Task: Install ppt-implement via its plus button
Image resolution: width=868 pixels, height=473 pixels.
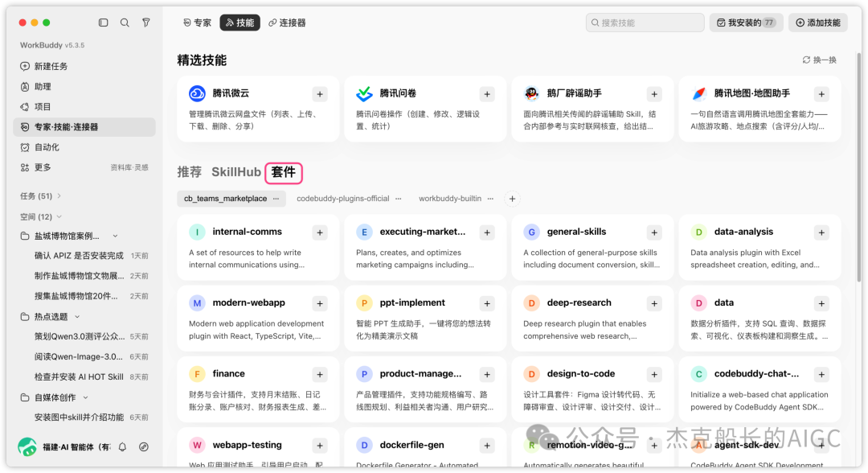Action: coord(487,303)
